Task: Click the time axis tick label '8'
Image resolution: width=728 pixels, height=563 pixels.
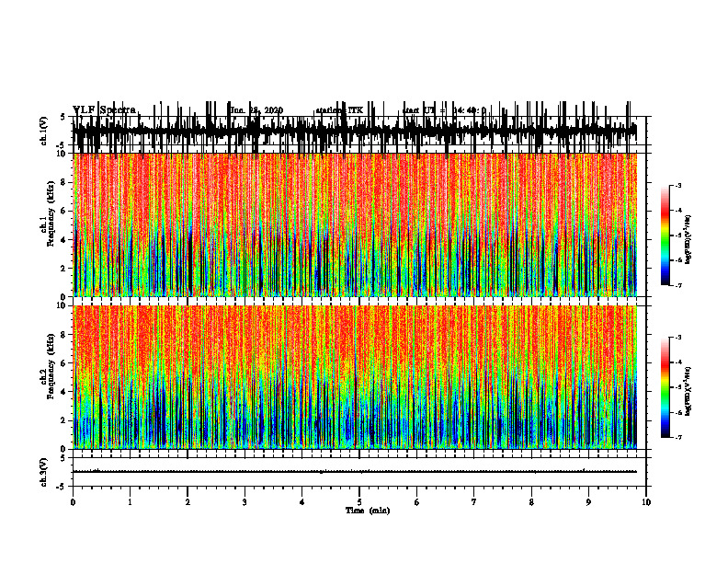Action: [x=531, y=502]
